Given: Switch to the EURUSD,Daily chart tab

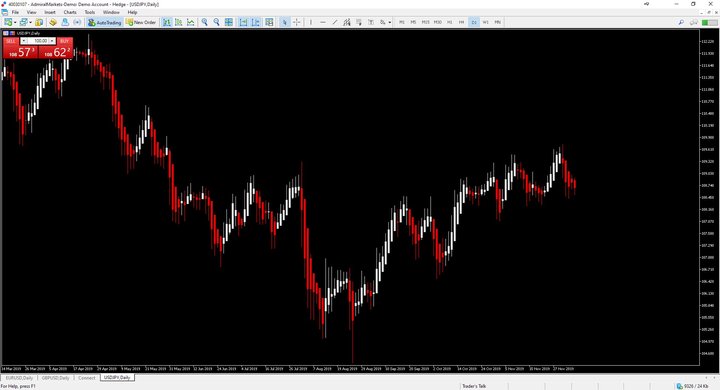Looking at the screenshot, I should coord(19,378).
